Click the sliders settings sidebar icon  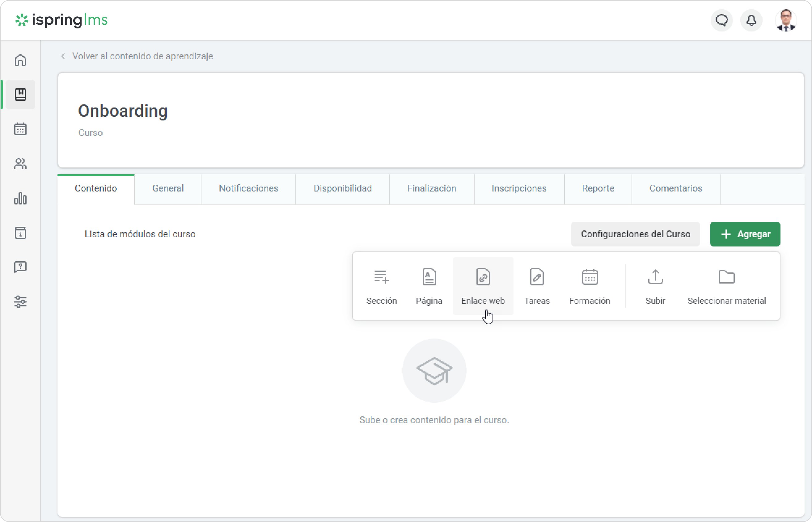(20, 301)
